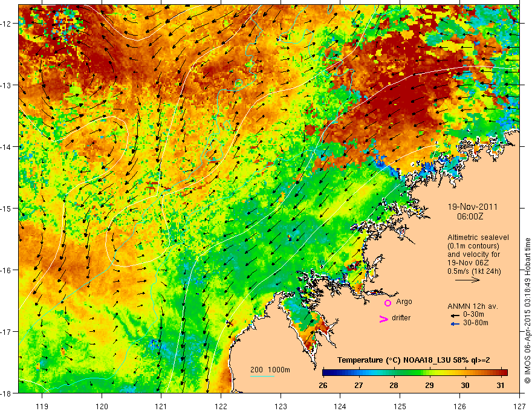Click the latitude axis label -16
Screen dimensions: 532x411
(7, 270)
